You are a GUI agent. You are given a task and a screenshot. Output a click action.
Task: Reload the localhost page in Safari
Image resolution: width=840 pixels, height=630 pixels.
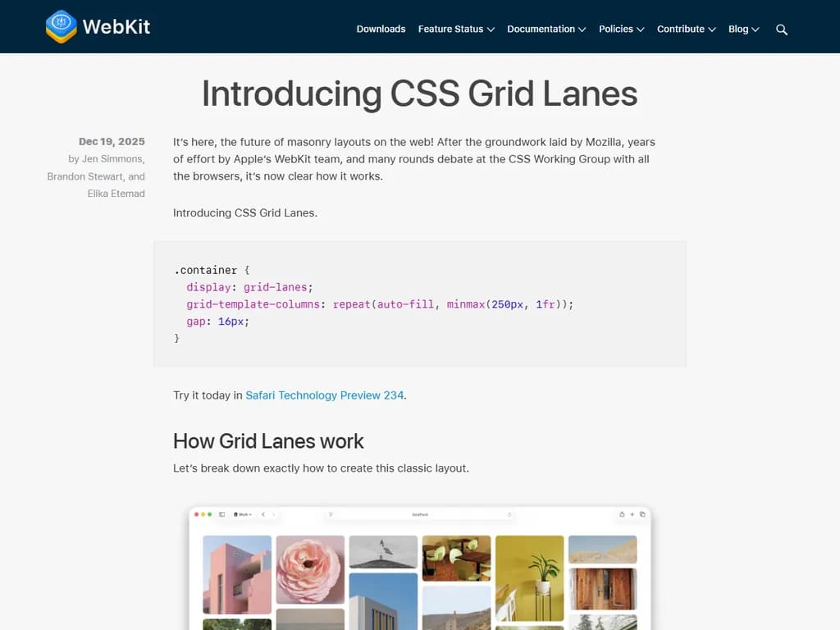point(509,513)
